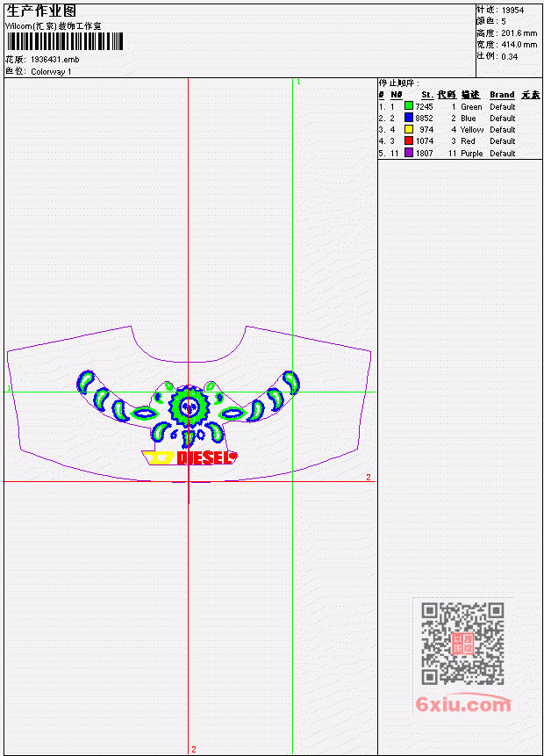Click the red heart after DIESEL
This screenshot has width=544, height=756.
coord(233,456)
